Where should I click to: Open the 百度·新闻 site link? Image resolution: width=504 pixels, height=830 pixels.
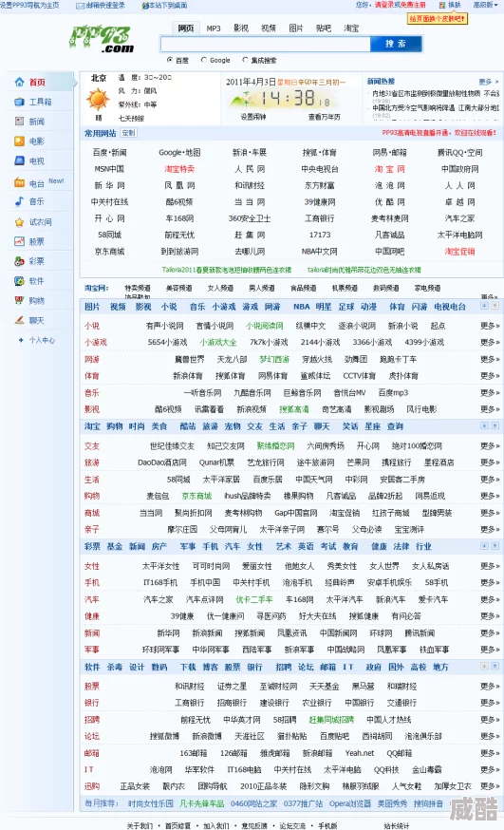[x=109, y=153]
